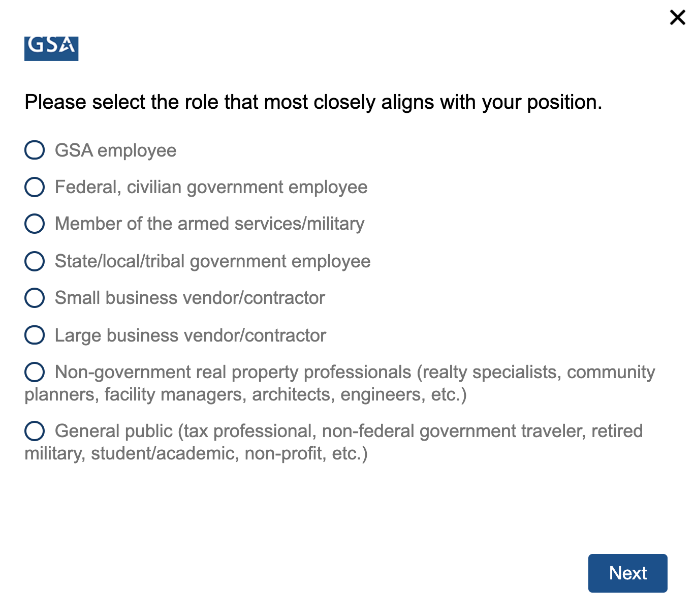This screenshot has width=695, height=616.
Task: Pick State/local/tribal government employee radio circle
Action: [x=35, y=261]
